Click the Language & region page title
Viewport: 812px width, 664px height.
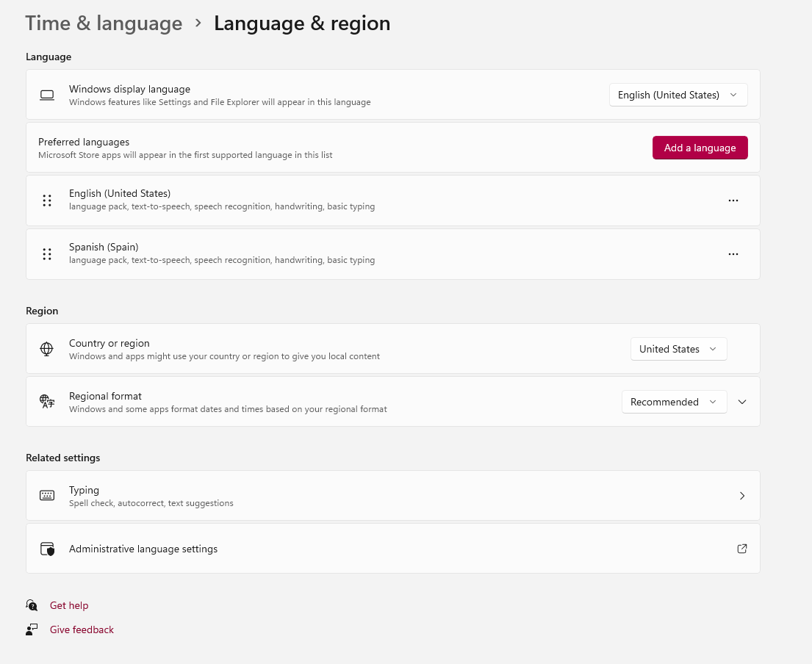302,24
